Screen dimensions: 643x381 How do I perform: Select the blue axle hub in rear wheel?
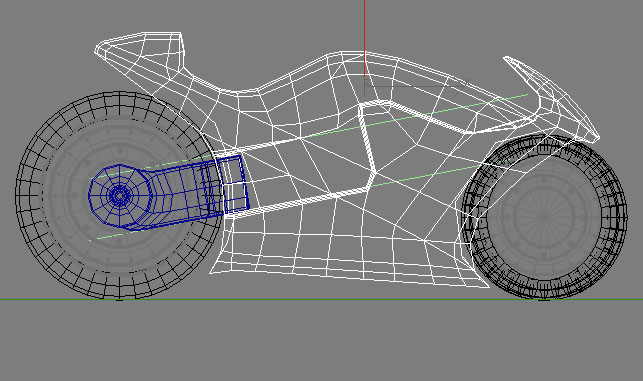click(x=119, y=196)
